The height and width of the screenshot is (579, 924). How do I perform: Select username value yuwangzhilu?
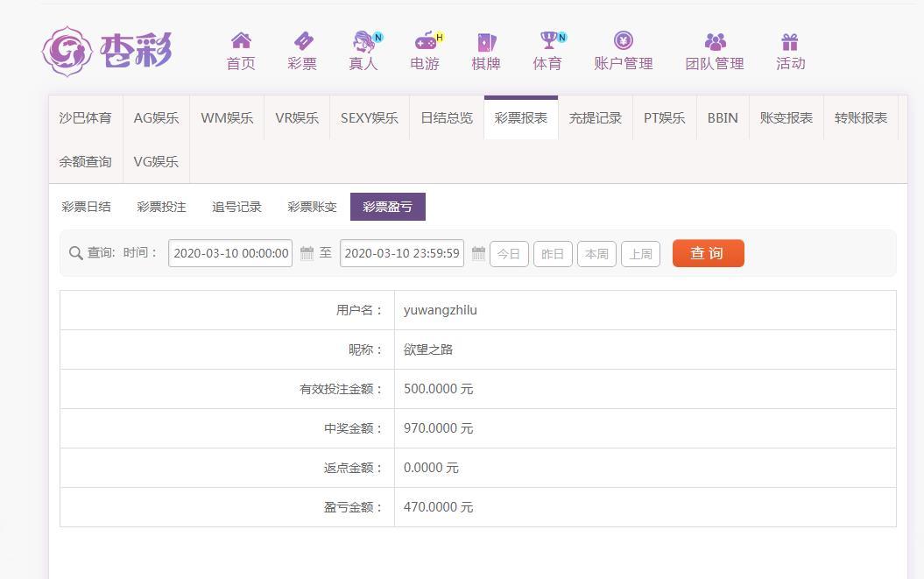[441, 310]
